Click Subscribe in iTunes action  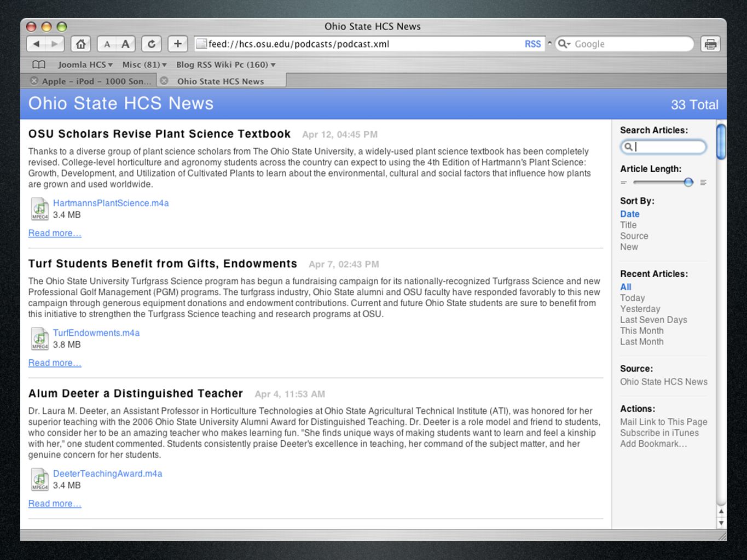[x=659, y=433]
